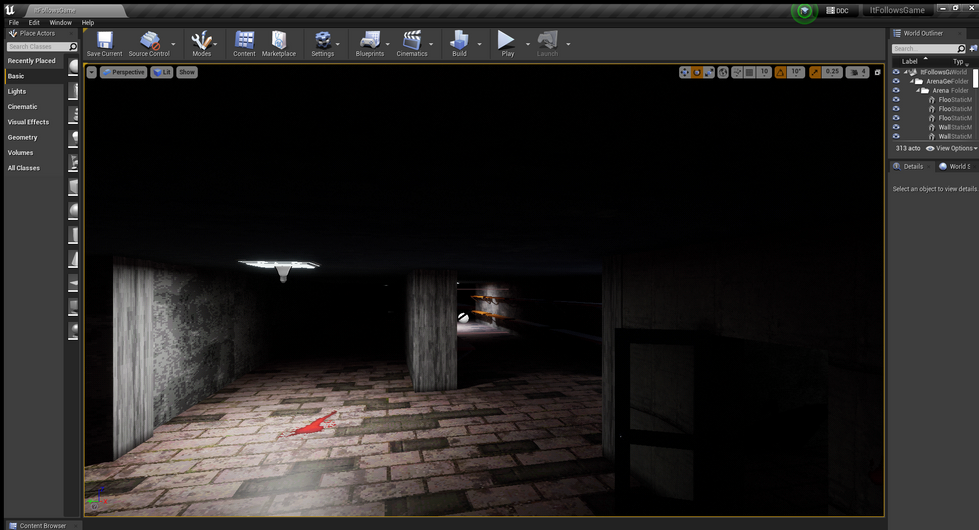Image resolution: width=979 pixels, height=530 pixels.
Task: Click the Cinematics clapperboard icon
Action: (411, 40)
